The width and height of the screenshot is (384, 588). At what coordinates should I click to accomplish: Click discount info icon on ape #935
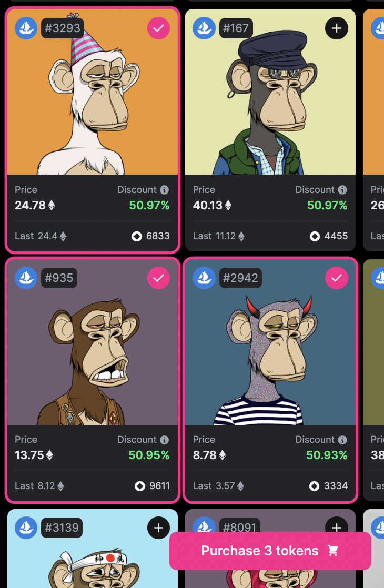click(164, 440)
